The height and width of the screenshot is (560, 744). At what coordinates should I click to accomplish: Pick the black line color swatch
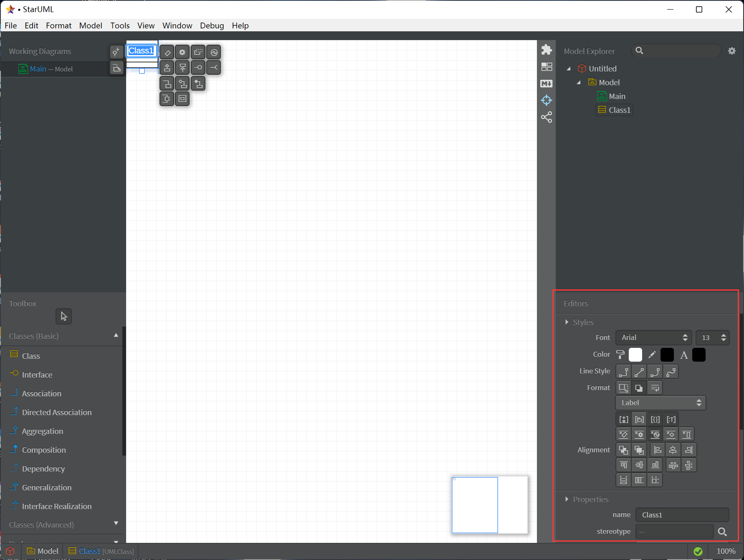click(x=667, y=355)
